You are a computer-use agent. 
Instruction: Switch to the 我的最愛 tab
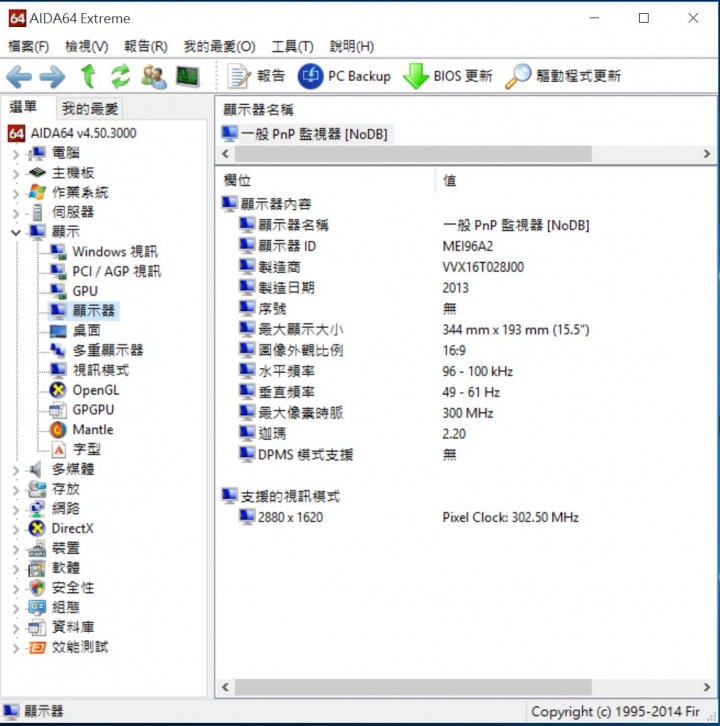[x=90, y=109]
